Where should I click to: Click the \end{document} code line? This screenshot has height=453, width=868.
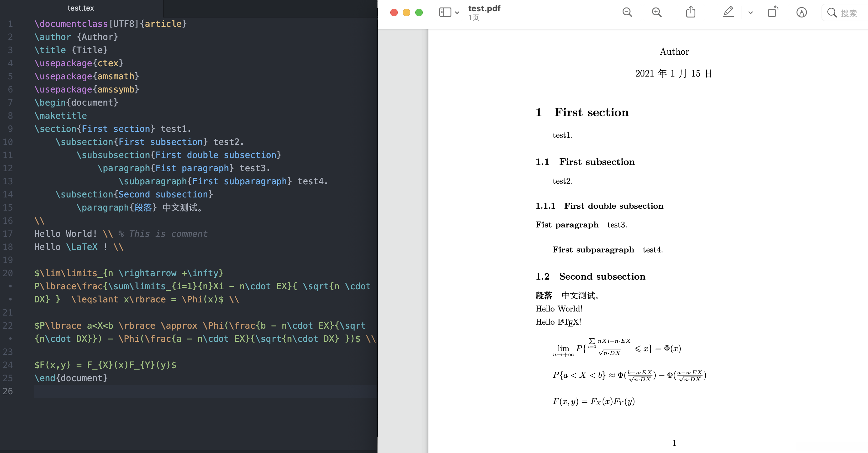coord(71,378)
